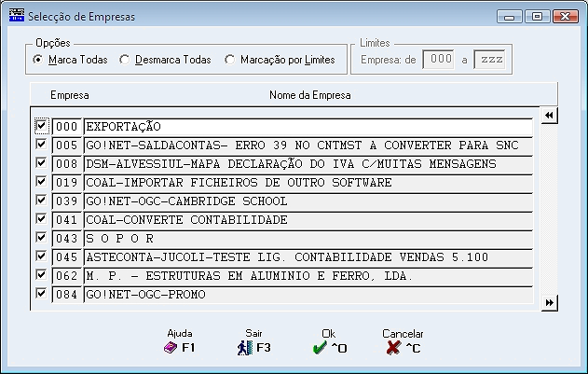This screenshot has width=588, height=374.
Task: Click name COAL-IMPORTAR FICHEIROS DE OUTRO SOFTWARE
Action: point(308,183)
